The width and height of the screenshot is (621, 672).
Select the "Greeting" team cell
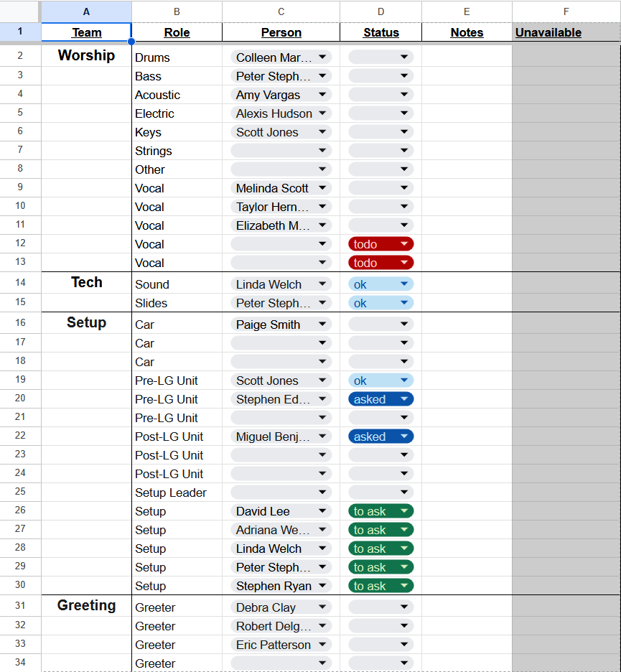click(x=86, y=605)
